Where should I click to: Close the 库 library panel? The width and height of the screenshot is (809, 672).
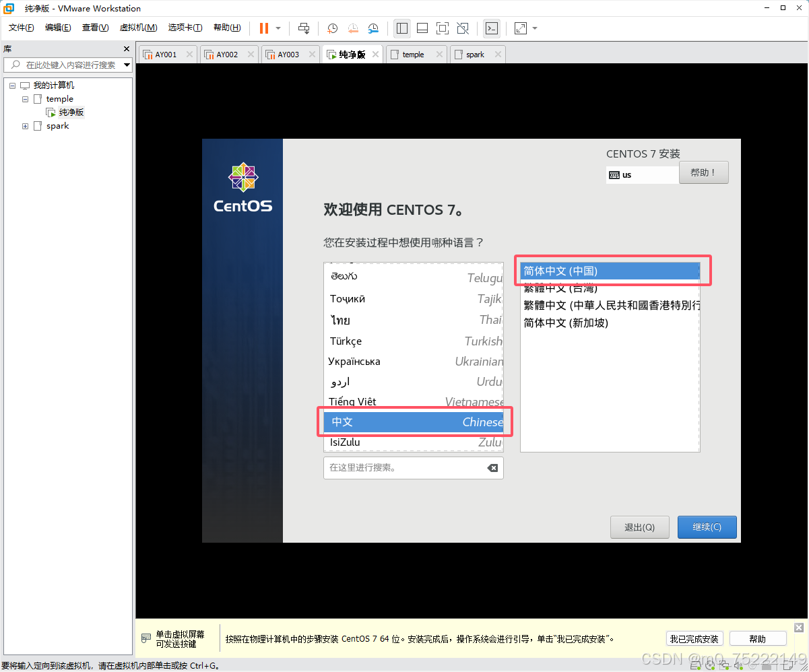point(127,48)
